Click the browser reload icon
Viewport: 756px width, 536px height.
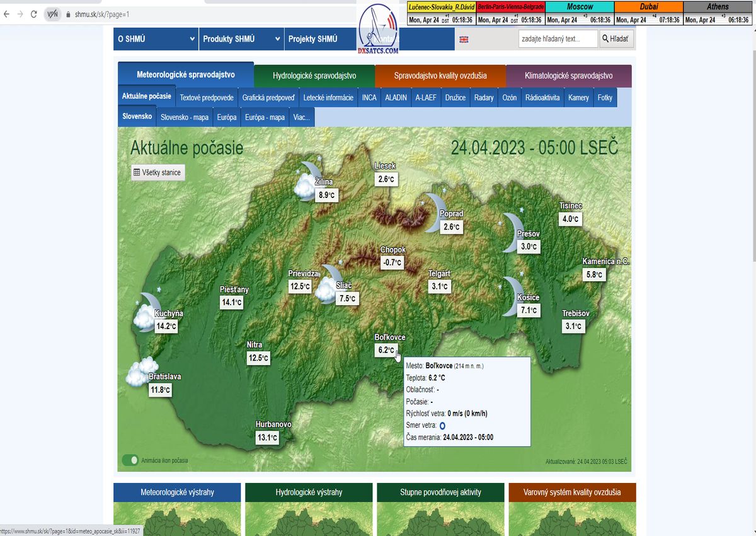34,14
